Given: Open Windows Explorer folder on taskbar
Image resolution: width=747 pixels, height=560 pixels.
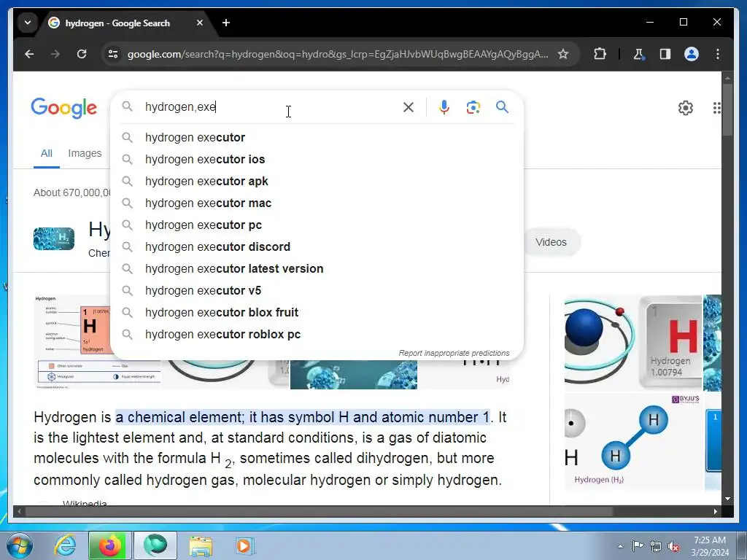Looking at the screenshot, I should pos(201,545).
